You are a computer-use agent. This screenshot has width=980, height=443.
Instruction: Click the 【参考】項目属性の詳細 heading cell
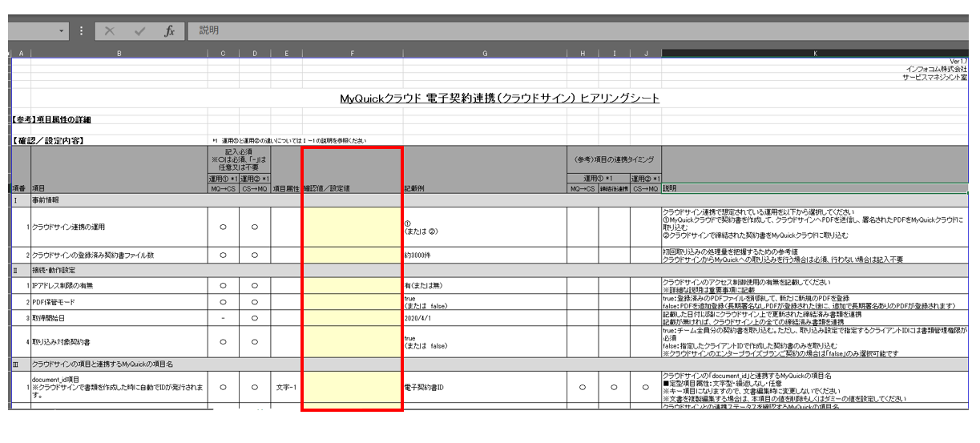pyautogui.click(x=52, y=119)
